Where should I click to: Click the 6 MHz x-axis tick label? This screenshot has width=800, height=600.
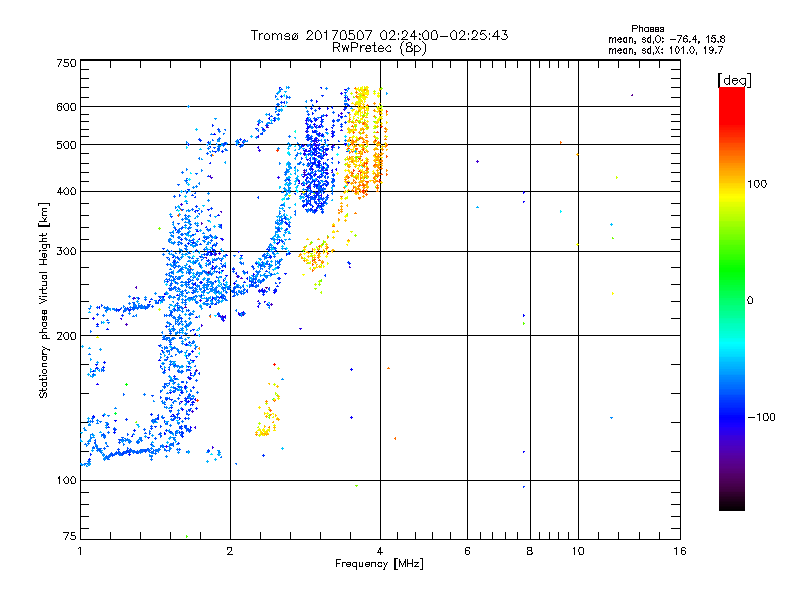(x=467, y=551)
